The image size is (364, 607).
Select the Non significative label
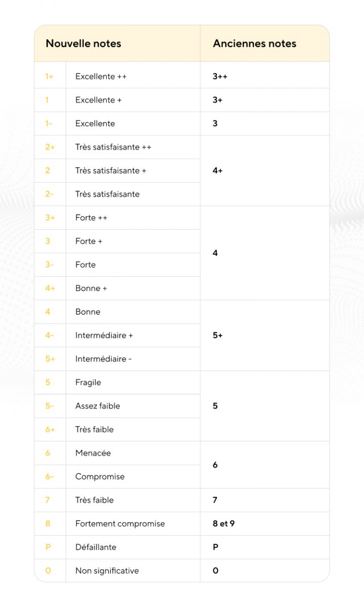pos(107,571)
